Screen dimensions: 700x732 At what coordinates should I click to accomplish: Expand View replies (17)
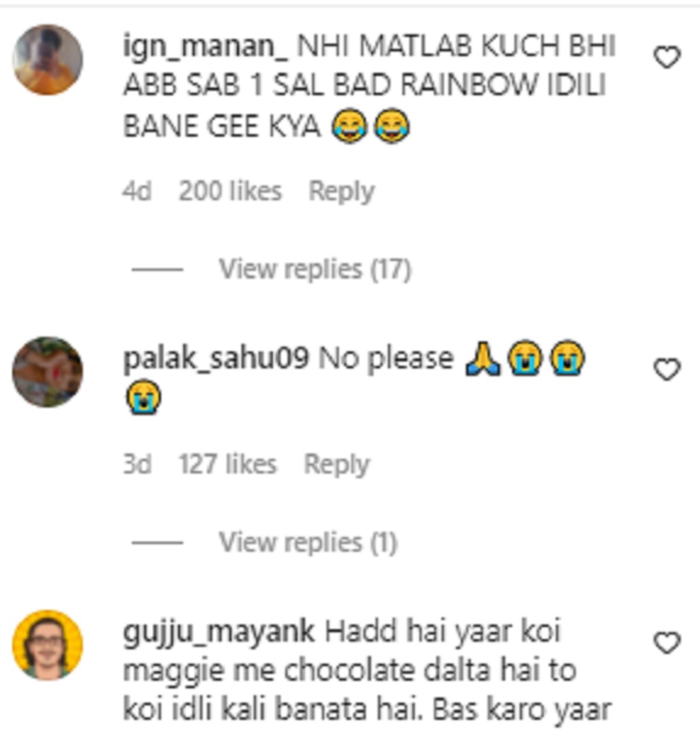[315, 269]
